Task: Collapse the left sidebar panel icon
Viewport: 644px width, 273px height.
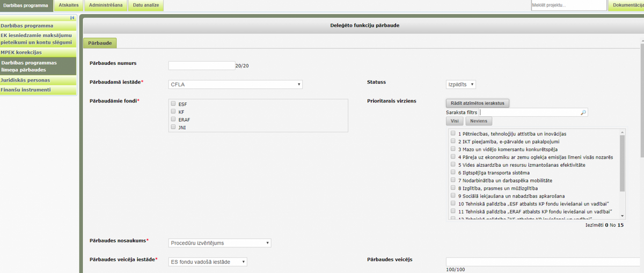Action: (x=72, y=18)
